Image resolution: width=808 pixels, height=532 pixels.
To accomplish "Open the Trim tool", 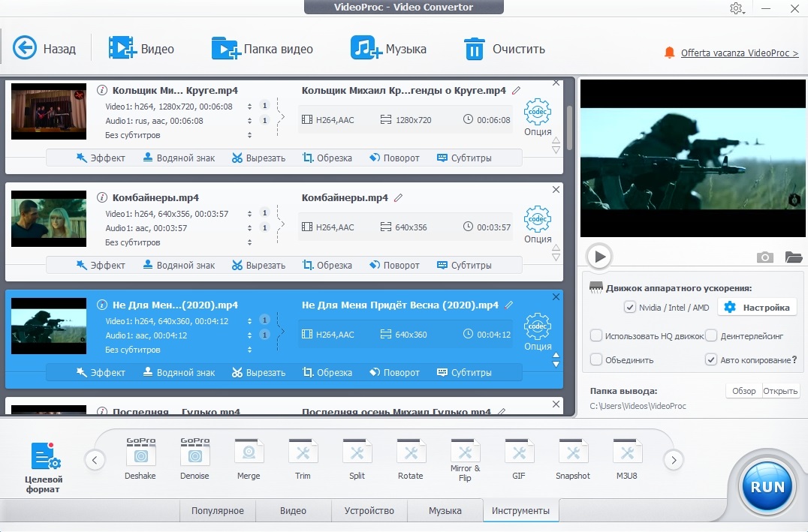I will coord(303,459).
